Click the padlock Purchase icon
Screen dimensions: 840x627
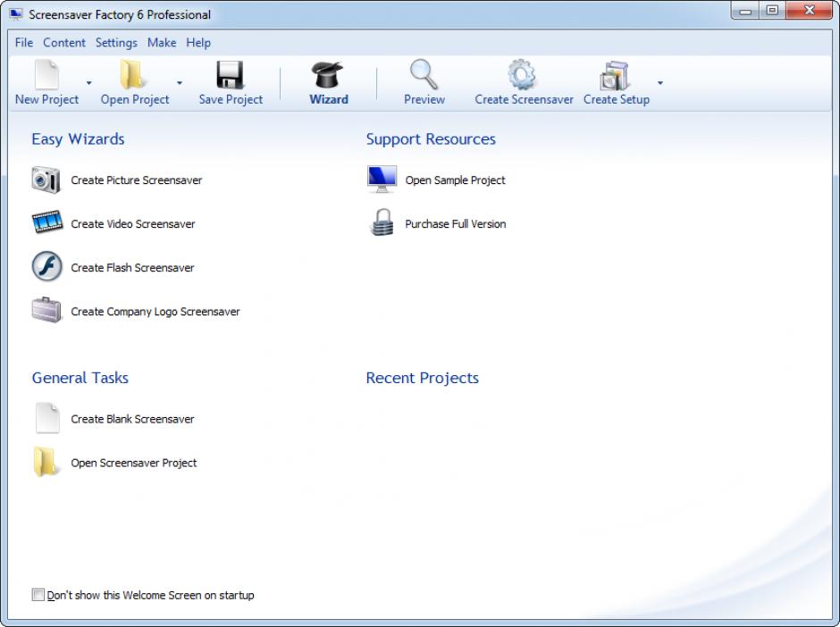[x=382, y=222]
